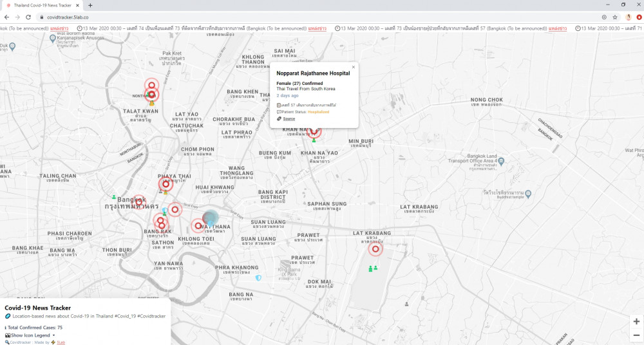The width and height of the screenshot is (644, 345).
Task: Click the Kanjanapisek Anusorn map pin
Action: (53, 38)
